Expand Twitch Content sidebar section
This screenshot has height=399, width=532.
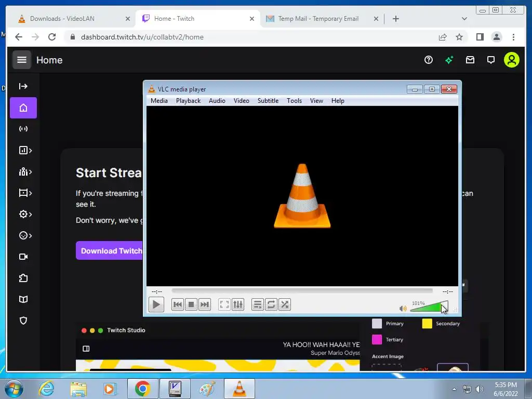[x=25, y=193]
